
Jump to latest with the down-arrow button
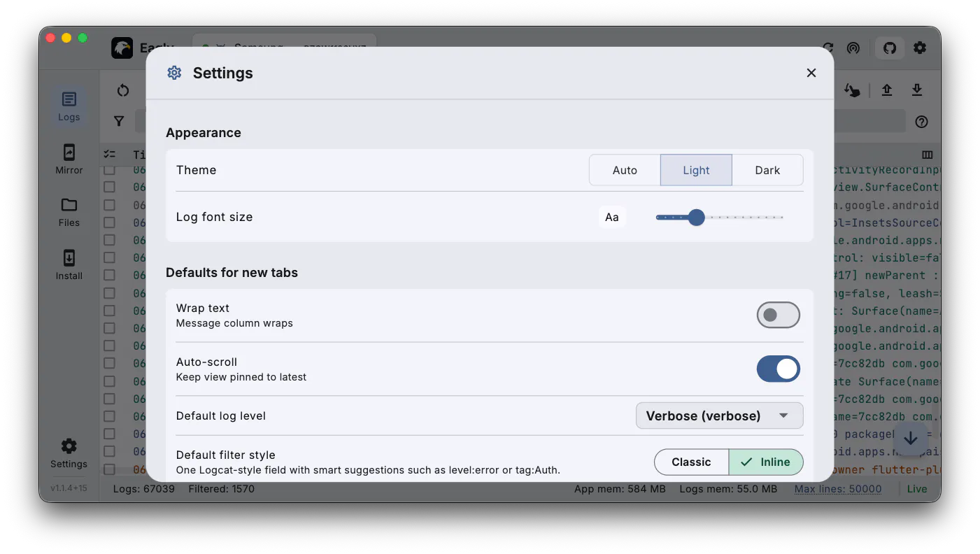pos(910,439)
